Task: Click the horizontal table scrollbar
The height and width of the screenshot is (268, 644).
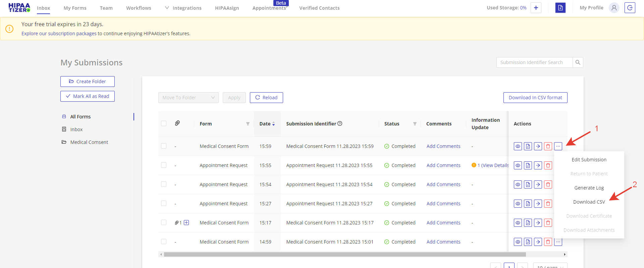Action: [345, 255]
